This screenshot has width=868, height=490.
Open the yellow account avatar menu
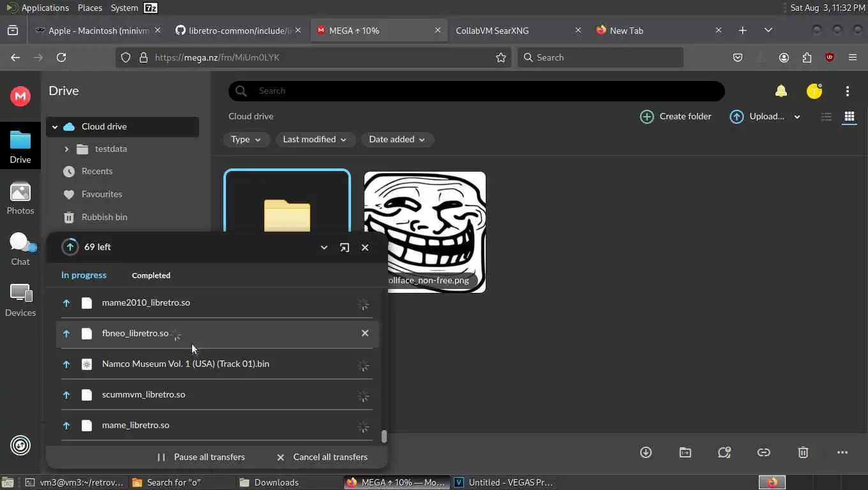pyautogui.click(x=814, y=91)
